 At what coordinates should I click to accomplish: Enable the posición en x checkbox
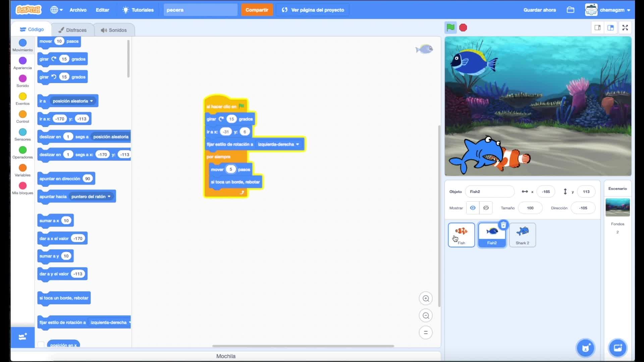tap(41, 345)
